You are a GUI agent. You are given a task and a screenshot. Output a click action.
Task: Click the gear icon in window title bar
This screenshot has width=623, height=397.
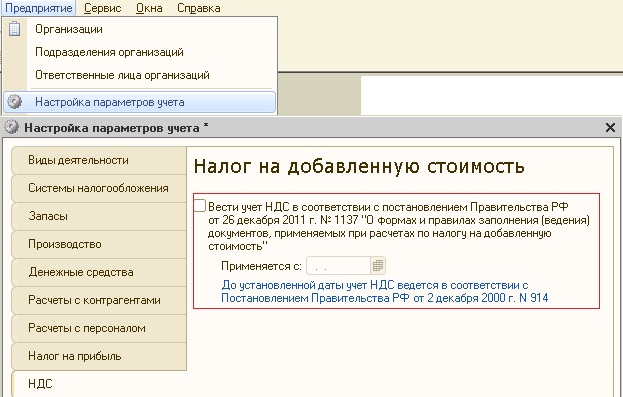coord(12,127)
